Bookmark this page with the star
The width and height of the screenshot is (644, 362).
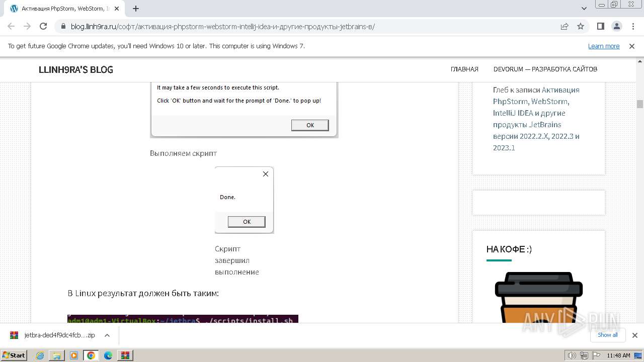tap(581, 26)
